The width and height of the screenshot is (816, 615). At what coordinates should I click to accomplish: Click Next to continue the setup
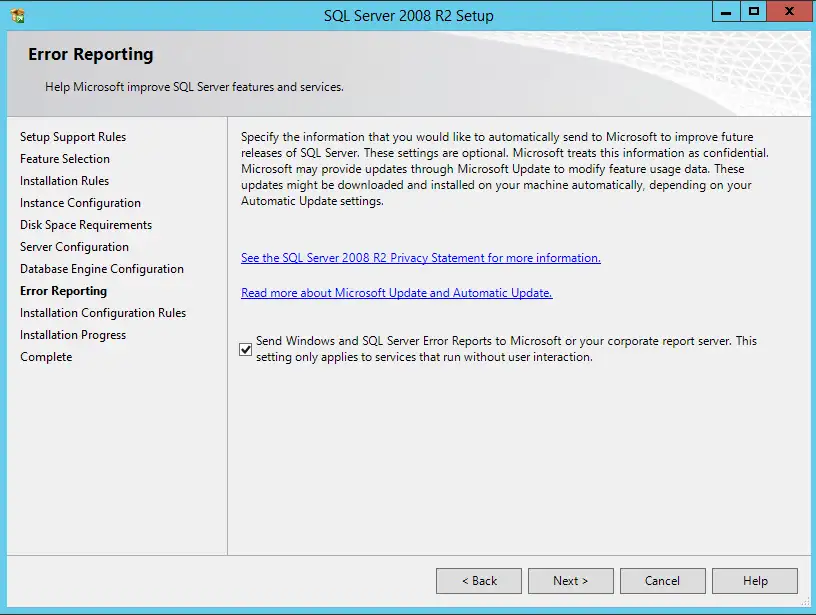click(x=570, y=580)
